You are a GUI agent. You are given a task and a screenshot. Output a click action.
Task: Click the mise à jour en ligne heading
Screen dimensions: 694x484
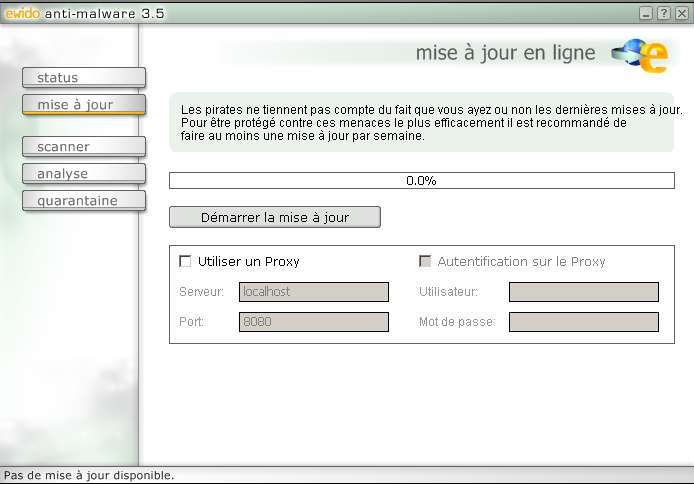coord(505,53)
